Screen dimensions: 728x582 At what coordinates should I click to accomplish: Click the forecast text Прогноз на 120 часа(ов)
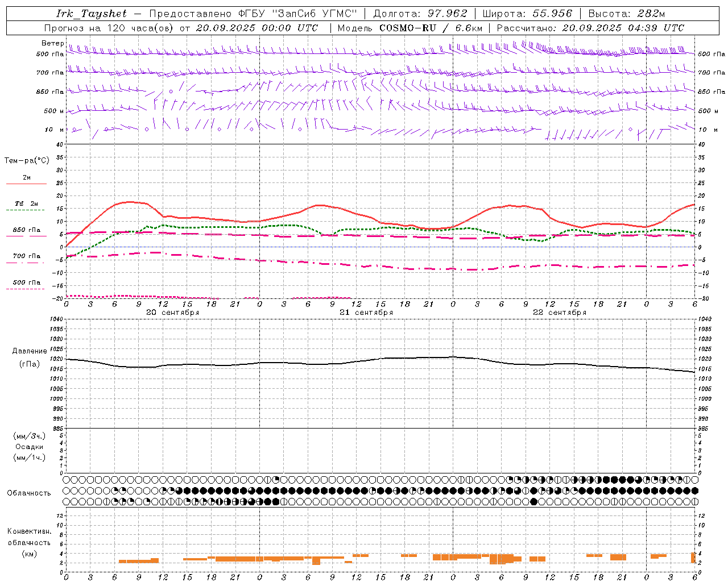click(109, 28)
